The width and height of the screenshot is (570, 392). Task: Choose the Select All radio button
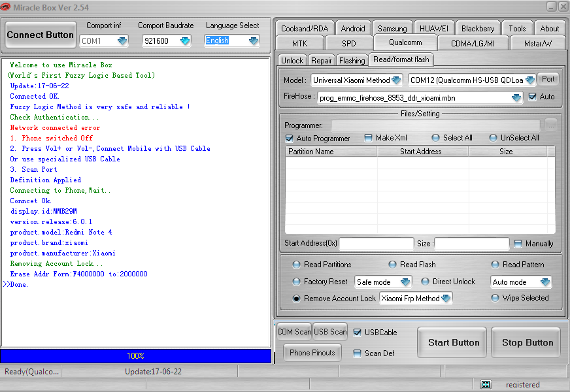point(435,138)
